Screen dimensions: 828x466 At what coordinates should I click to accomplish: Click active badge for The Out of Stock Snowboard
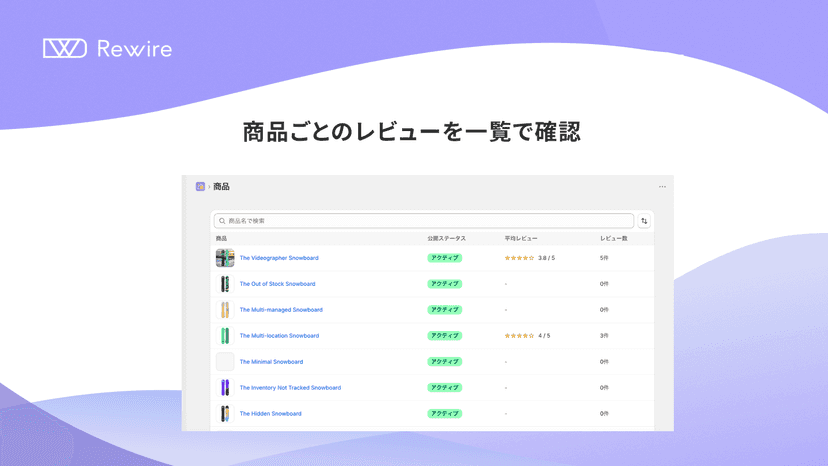click(445, 284)
